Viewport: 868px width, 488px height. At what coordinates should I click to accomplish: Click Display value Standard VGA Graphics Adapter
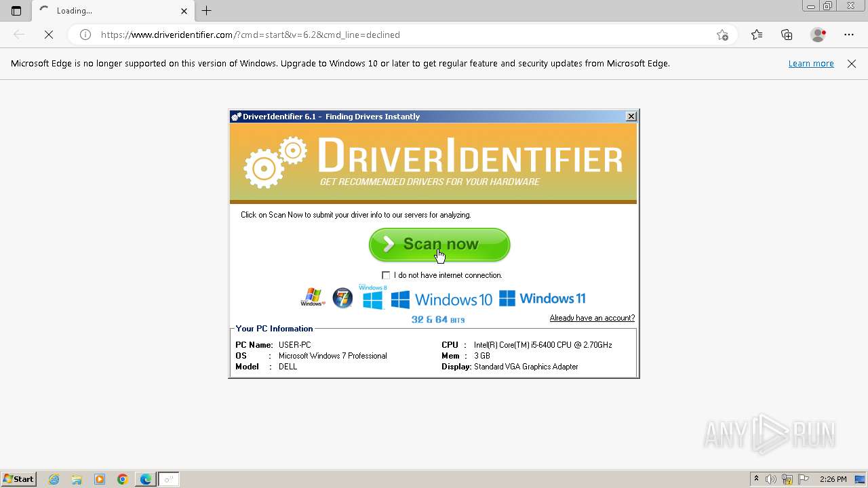coord(526,367)
